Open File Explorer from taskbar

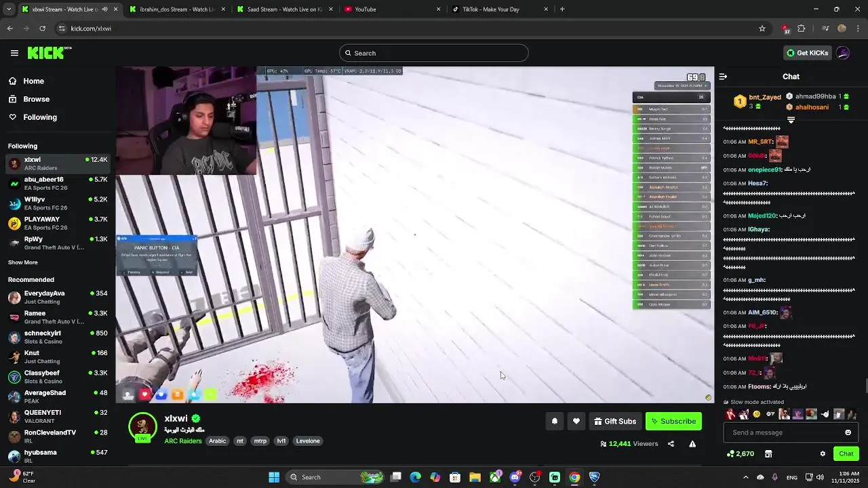pyautogui.click(x=475, y=477)
